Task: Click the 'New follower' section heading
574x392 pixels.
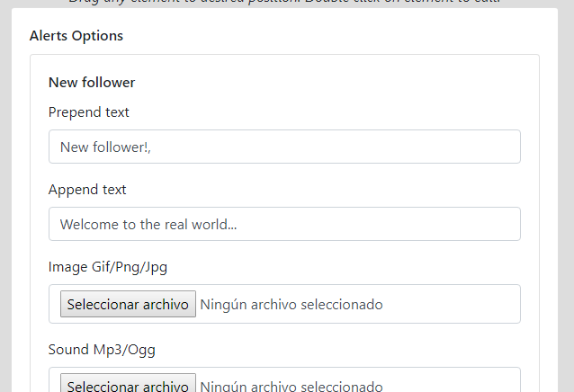Action: 92,83
